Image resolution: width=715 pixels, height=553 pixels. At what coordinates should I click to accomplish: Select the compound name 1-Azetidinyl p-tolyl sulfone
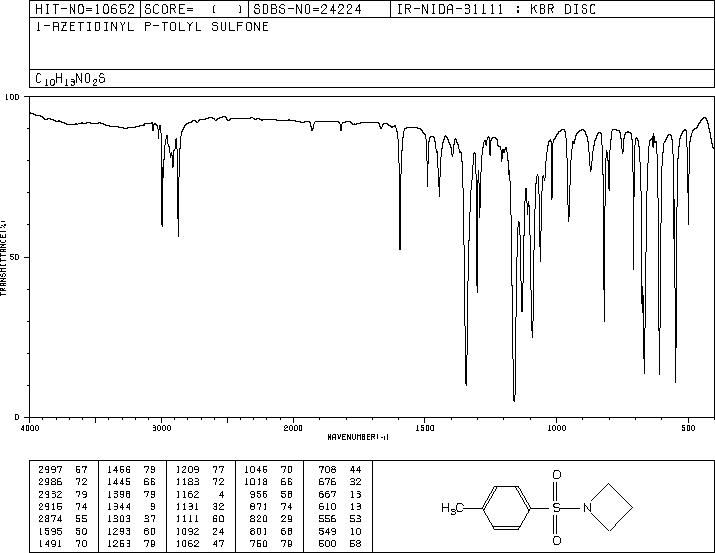[152, 27]
